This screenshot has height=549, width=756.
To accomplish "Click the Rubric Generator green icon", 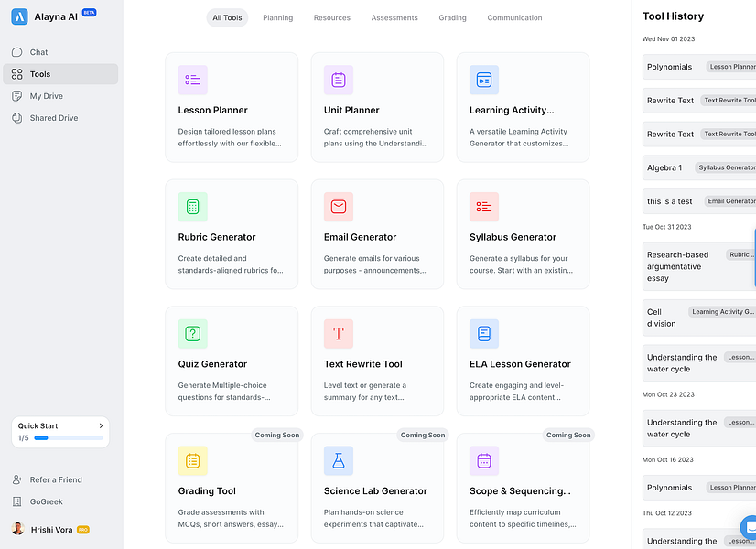I will [193, 207].
